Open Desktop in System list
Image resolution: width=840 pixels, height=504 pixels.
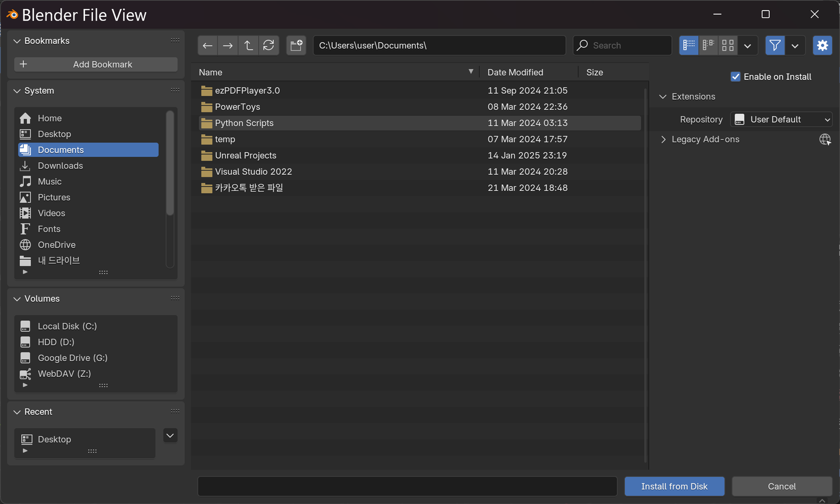click(x=88, y=134)
